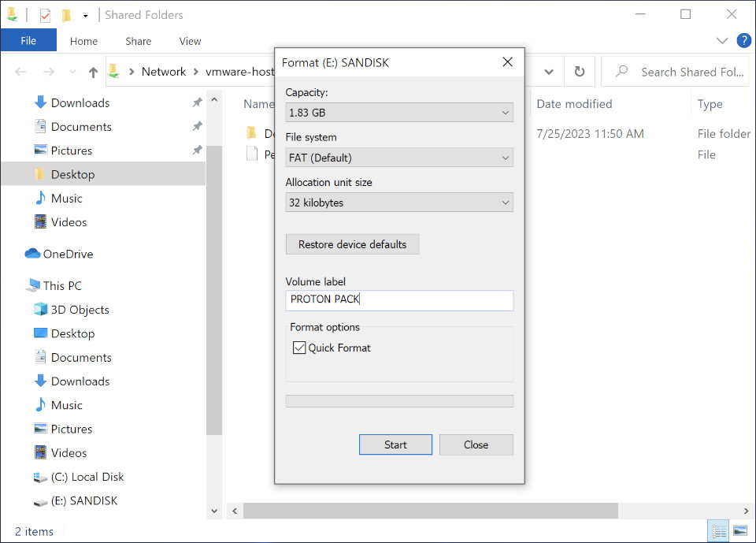Open the Quick Access Toolbar customize arrow

(85, 16)
